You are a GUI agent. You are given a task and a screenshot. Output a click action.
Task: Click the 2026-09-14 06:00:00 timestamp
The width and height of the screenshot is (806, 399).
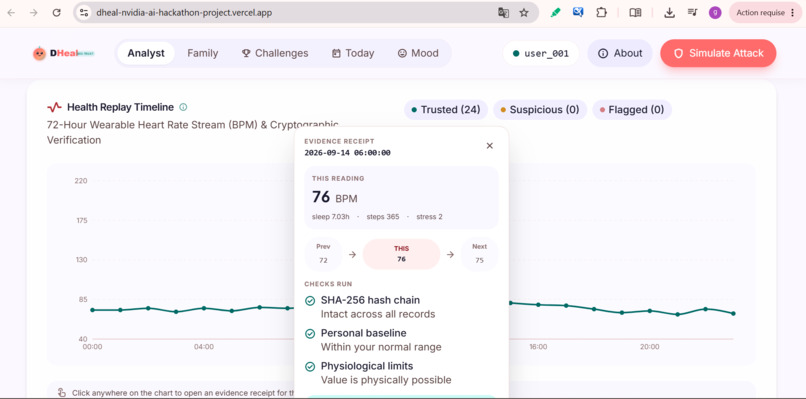(347, 153)
